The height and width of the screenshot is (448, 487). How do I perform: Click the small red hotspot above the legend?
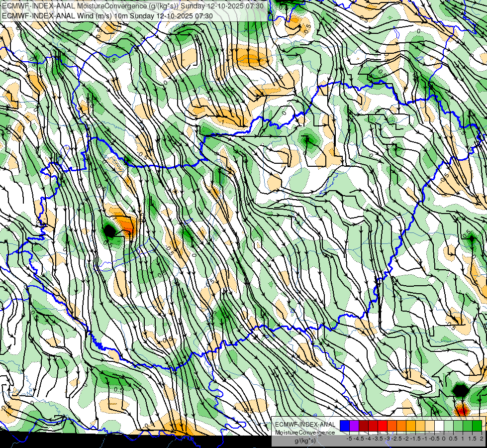pyautogui.click(x=461, y=411)
